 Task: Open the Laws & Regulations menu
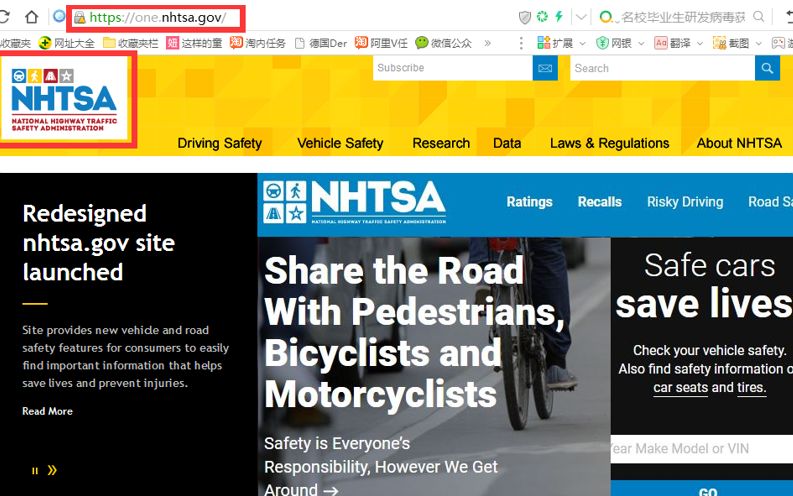609,143
